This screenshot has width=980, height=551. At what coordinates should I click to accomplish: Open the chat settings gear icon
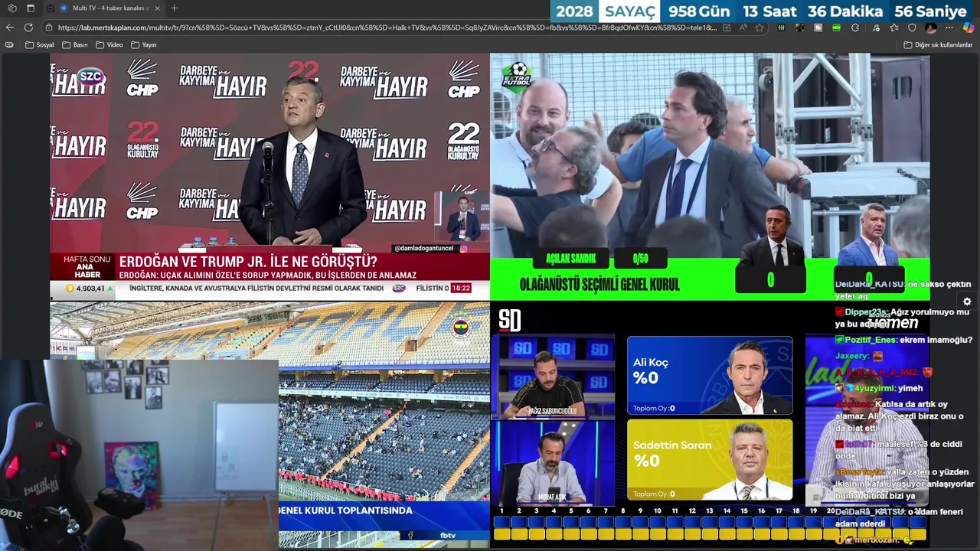click(x=967, y=302)
